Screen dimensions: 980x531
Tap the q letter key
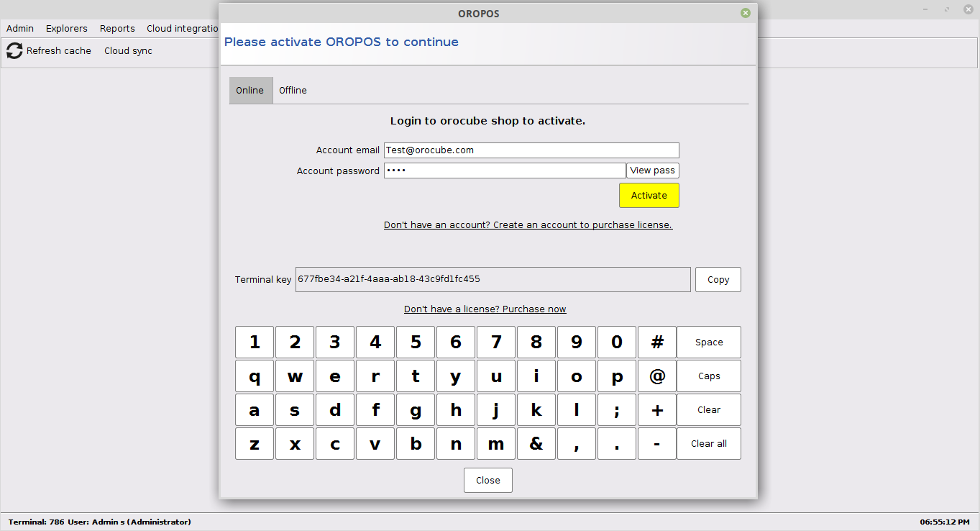[255, 376]
